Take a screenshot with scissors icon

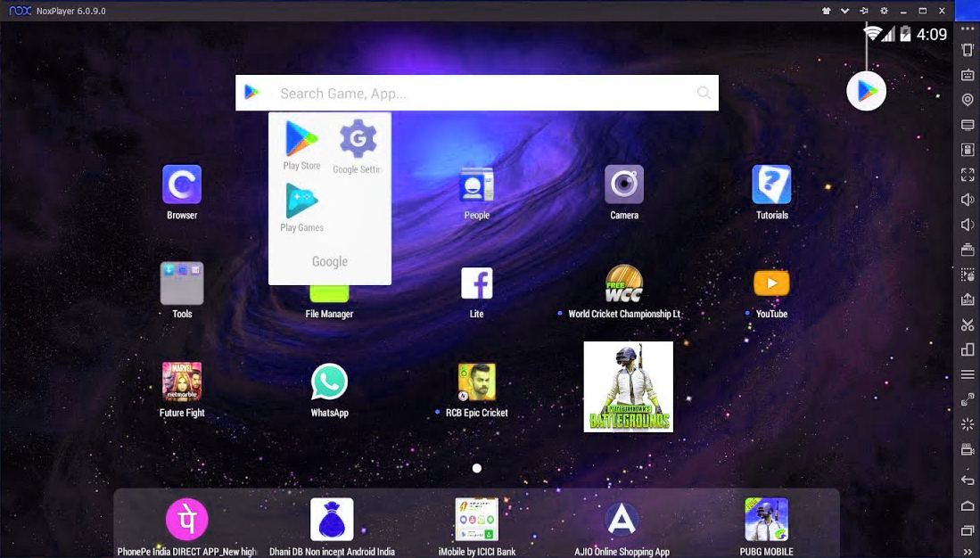(x=968, y=325)
